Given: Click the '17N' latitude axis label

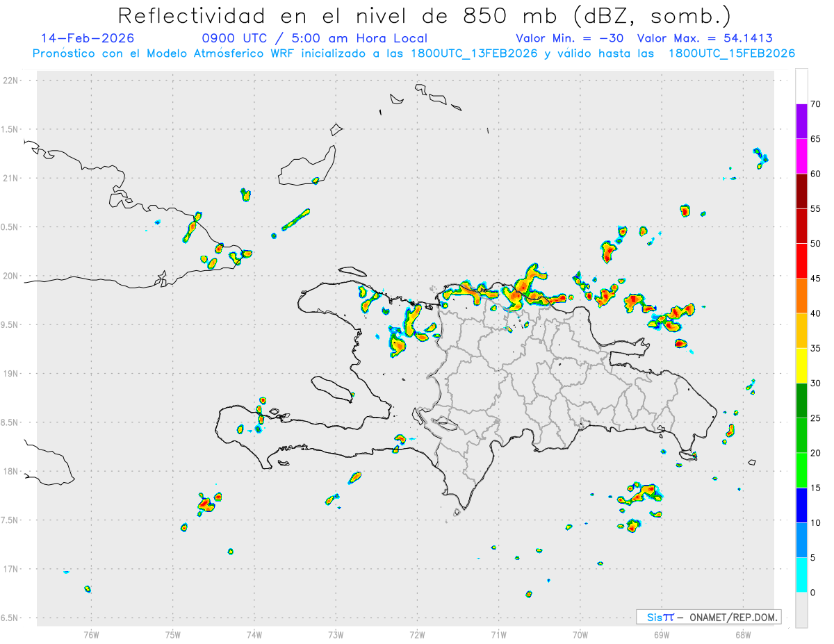Looking at the screenshot, I should [12, 569].
